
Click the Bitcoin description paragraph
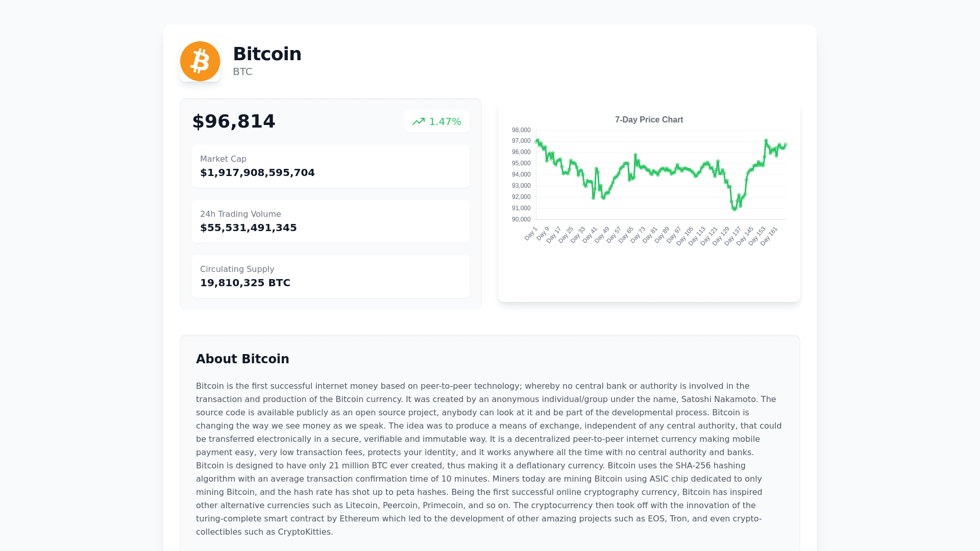489,459
